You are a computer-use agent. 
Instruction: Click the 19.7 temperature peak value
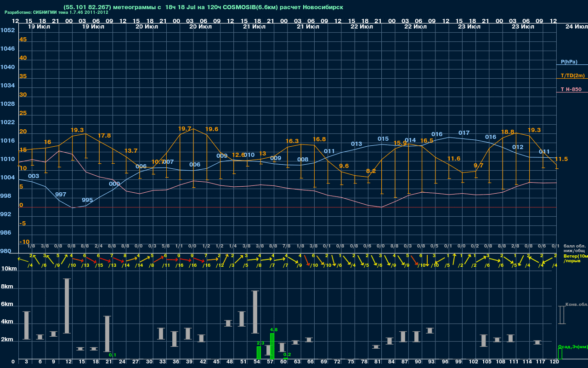184,129
